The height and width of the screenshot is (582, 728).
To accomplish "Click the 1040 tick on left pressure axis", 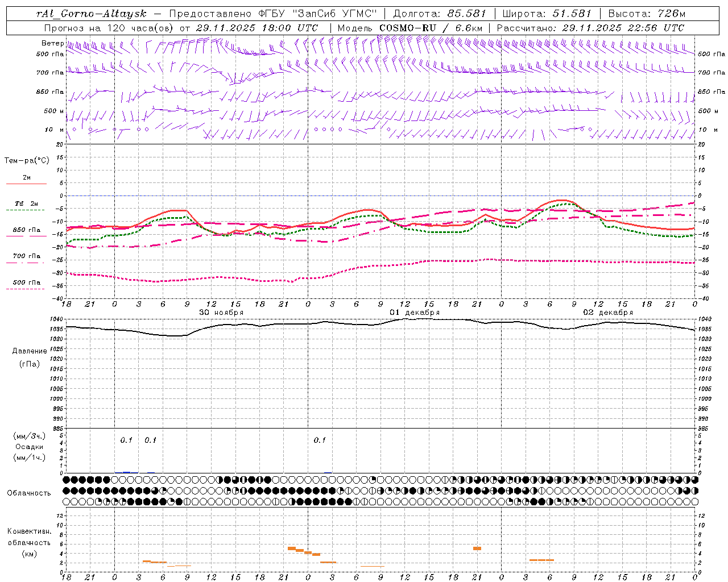I will 57,319.
